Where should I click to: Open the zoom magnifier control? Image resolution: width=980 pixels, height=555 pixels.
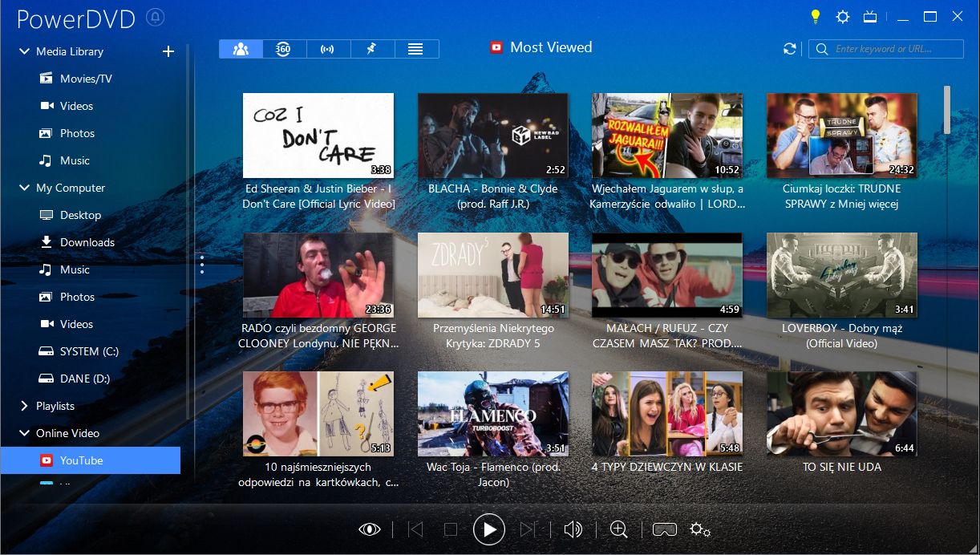click(618, 529)
